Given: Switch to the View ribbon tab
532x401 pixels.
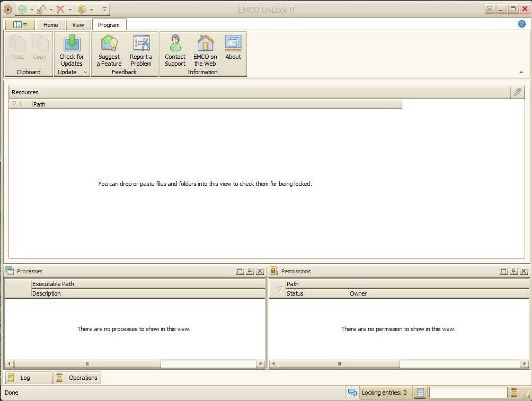Looking at the screenshot, I should 78,25.
